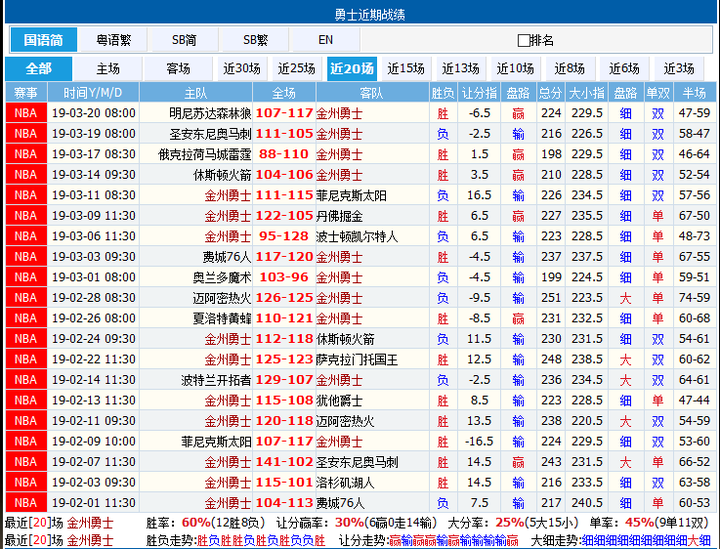Show 近30场 recent games
Viewport: 720px width, 549px height.
[242, 69]
